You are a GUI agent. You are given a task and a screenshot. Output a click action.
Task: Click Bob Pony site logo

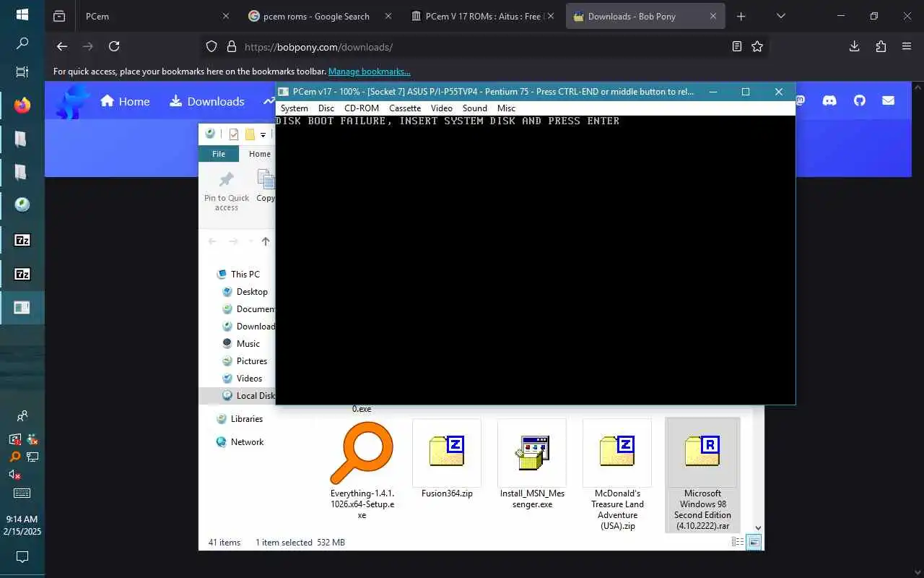coord(73,101)
